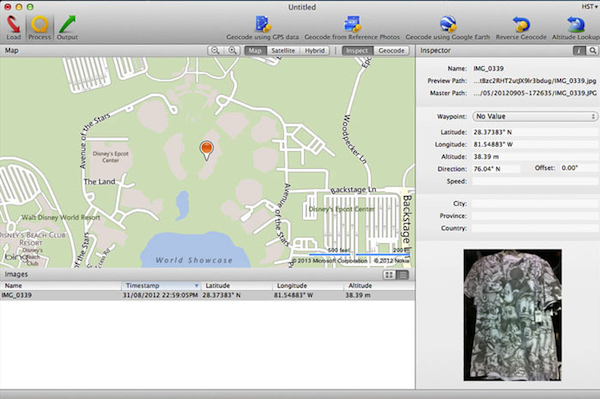Open the Waypoint dropdown
The height and width of the screenshot is (399, 600).
pyautogui.click(x=535, y=116)
